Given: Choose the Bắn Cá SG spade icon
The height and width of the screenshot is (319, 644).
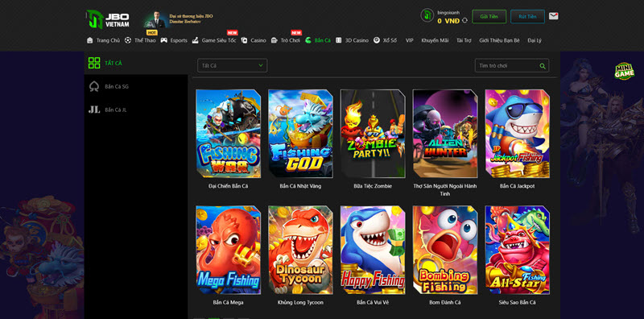Looking at the screenshot, I should (94, 86).
